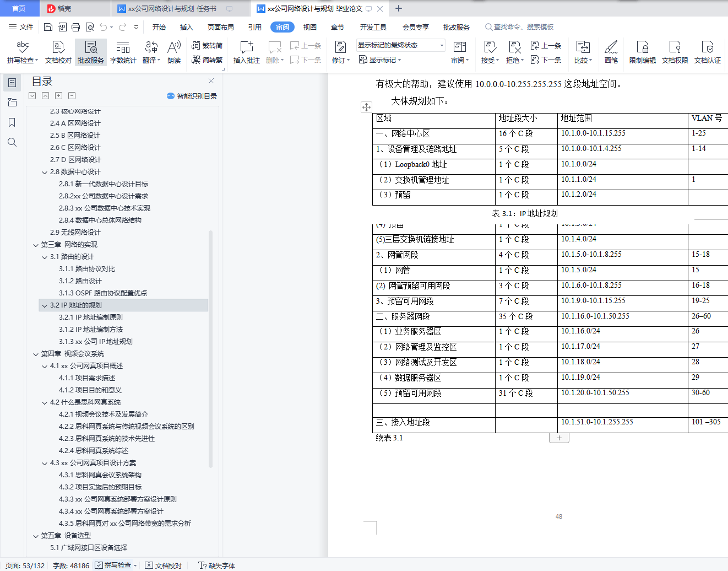Open 文档校对 in the ribbon
Image resolution: width=728 pixels, height=571 pixels.
[58, 52]
